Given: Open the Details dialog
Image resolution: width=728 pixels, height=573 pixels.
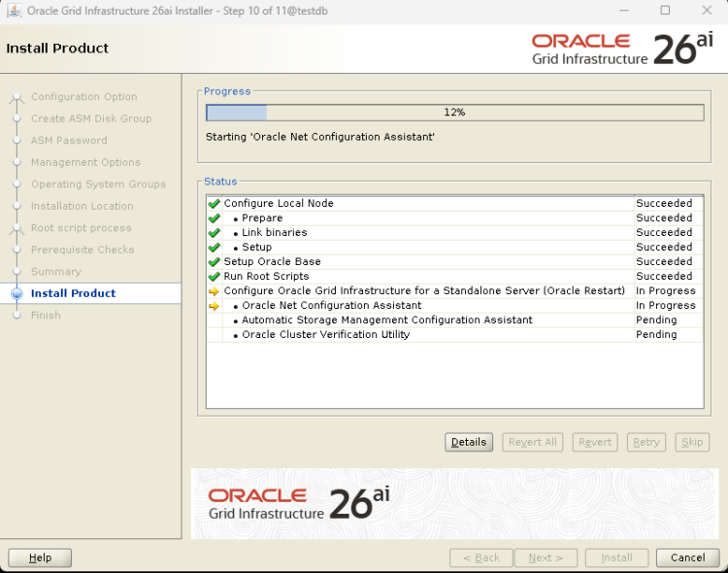Looking at the screenshot, I should (x=469, y=442).
